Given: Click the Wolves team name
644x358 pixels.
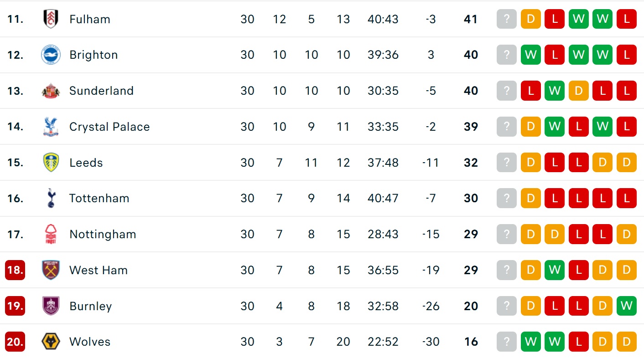Looking at the screenshot, I should pyautogui.click(x=90, y=342).
